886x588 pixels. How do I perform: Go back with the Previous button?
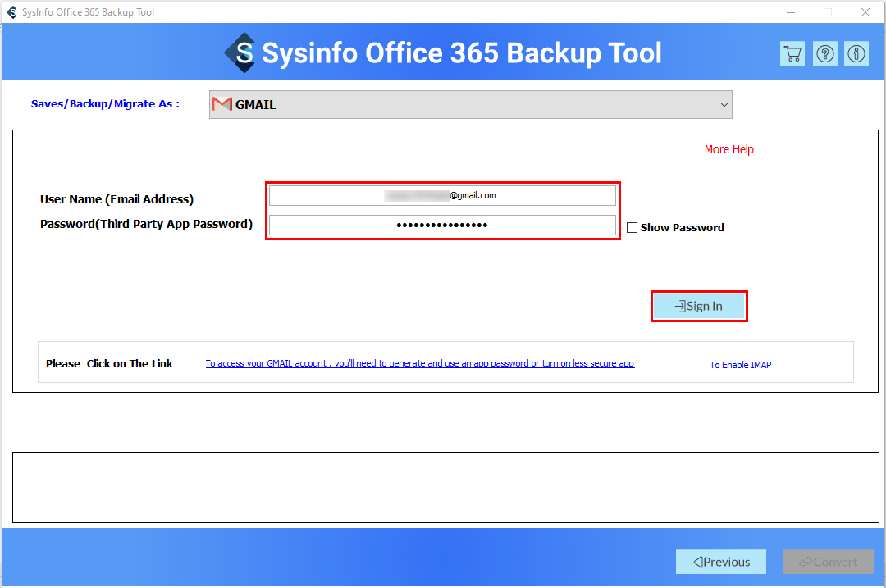720,562
